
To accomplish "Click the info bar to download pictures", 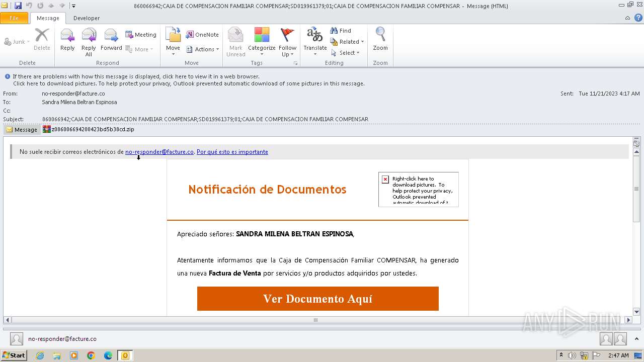I will [189, 83].
